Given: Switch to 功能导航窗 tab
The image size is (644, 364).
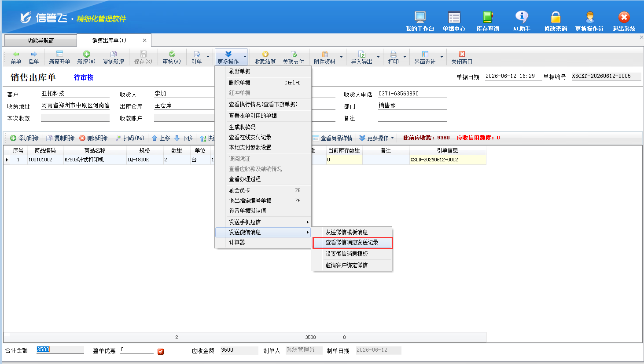Looking at the screenshot, I should pyautogui.click(x=40, y=40).
